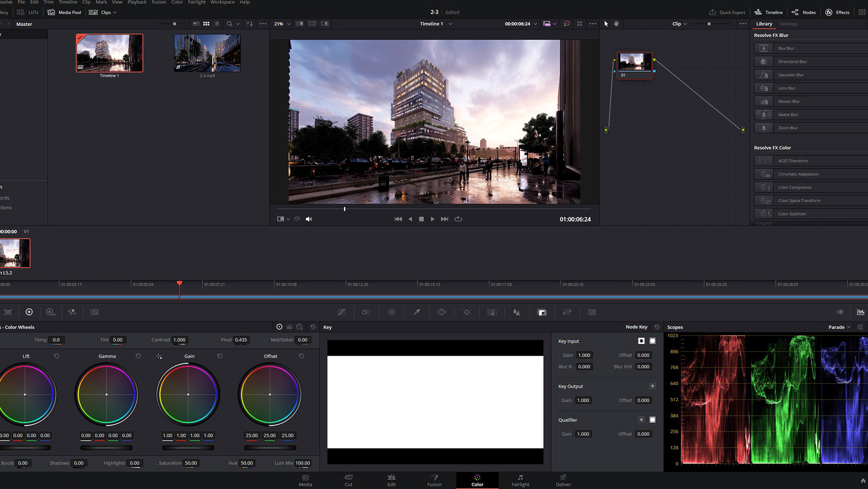868x489 pixels.
Task: Switch media pool to thumbnail view
Action: (206, 24)
